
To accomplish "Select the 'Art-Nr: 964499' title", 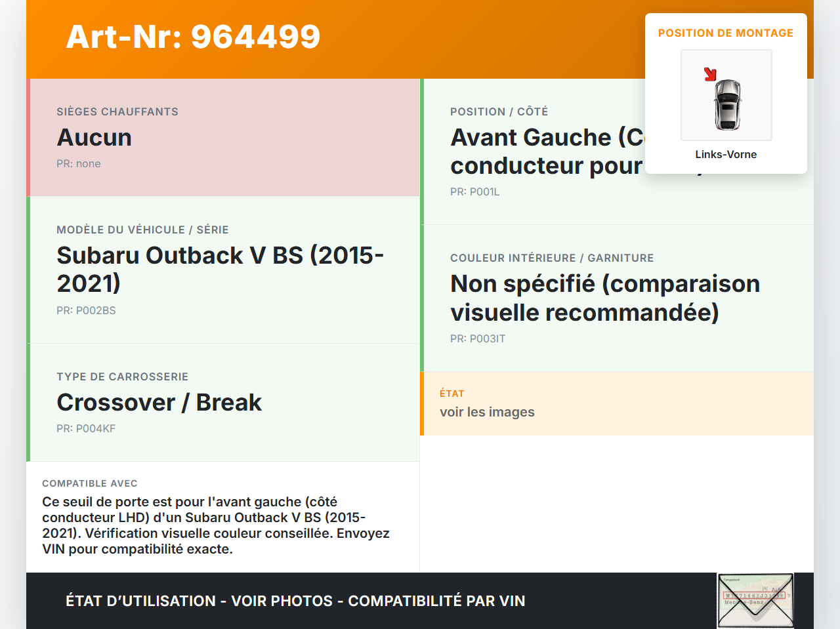I will click(194, 37).
